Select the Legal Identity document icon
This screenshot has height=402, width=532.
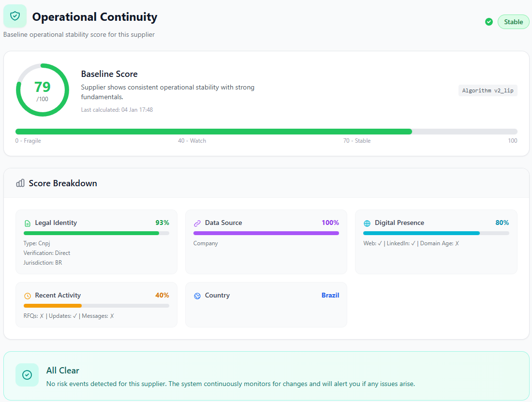pos(27,223)
